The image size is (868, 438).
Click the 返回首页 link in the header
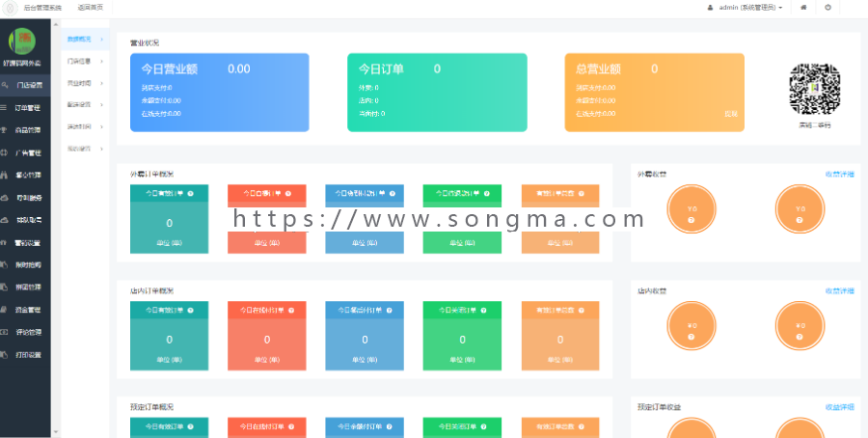tap(91, 8)
